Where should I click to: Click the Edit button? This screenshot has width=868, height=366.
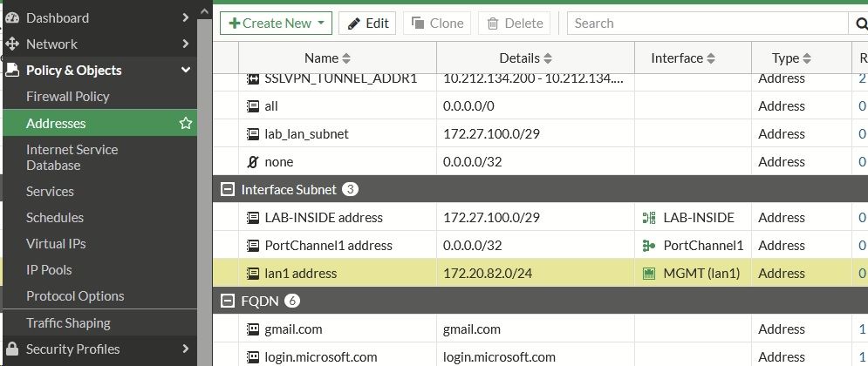[367, 24]
